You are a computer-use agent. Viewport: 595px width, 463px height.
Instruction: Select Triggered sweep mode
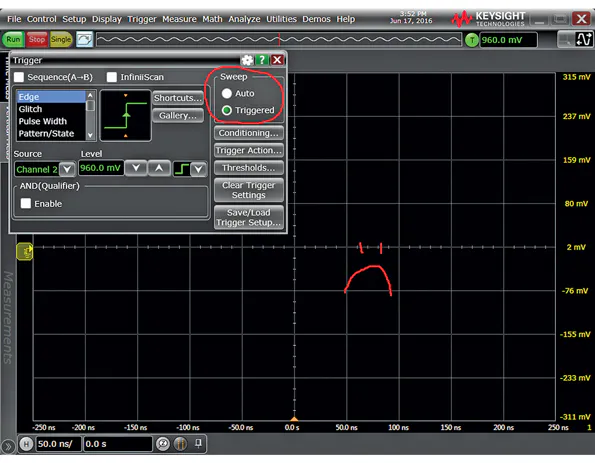(227, 110)
